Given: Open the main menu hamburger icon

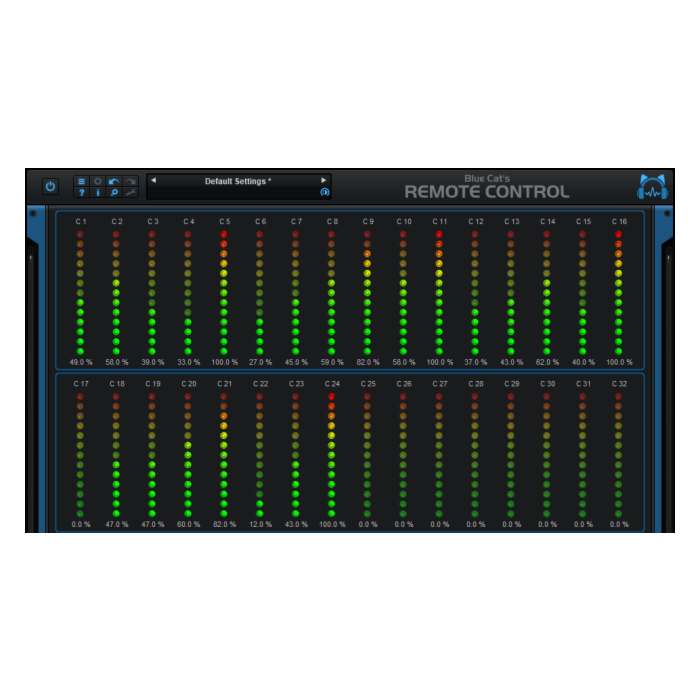Looking at the screenshot, I should 81,181.
